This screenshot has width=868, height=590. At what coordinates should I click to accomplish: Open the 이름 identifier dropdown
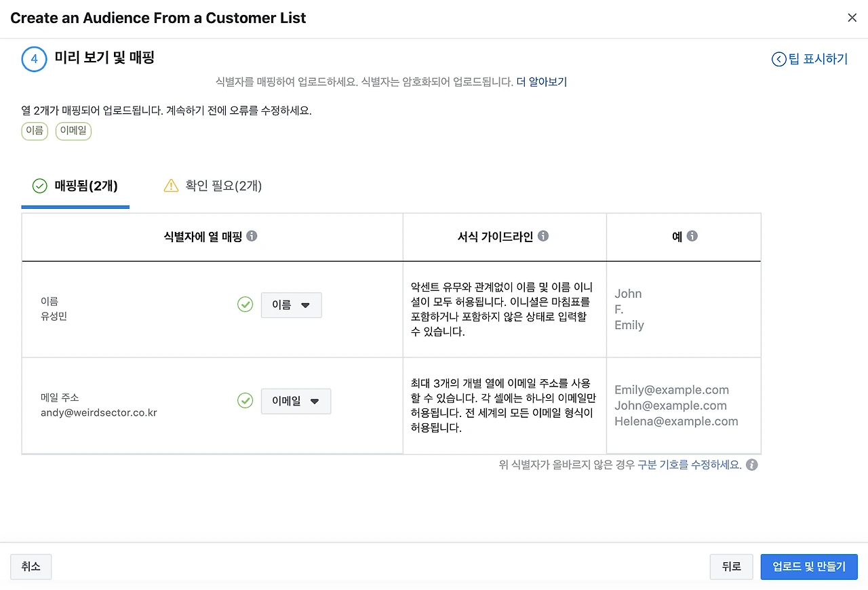291,305
